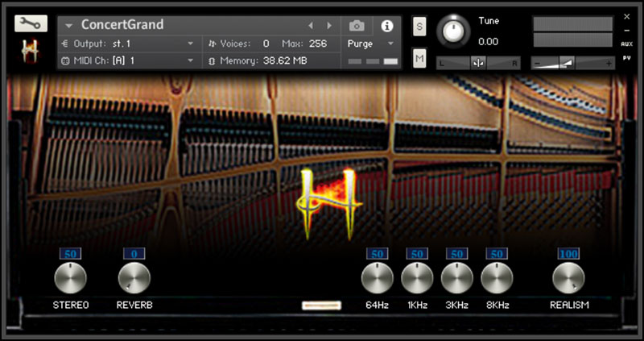
Task: Go to next instrument with right arrow
Action: pyautogui.click(x=329, y=26)
